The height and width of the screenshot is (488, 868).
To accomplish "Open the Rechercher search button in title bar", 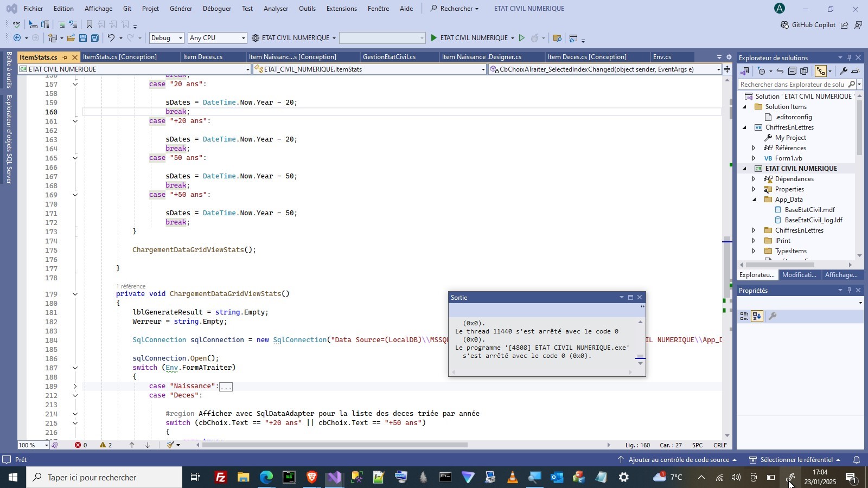I will click(x=455, y=9).
